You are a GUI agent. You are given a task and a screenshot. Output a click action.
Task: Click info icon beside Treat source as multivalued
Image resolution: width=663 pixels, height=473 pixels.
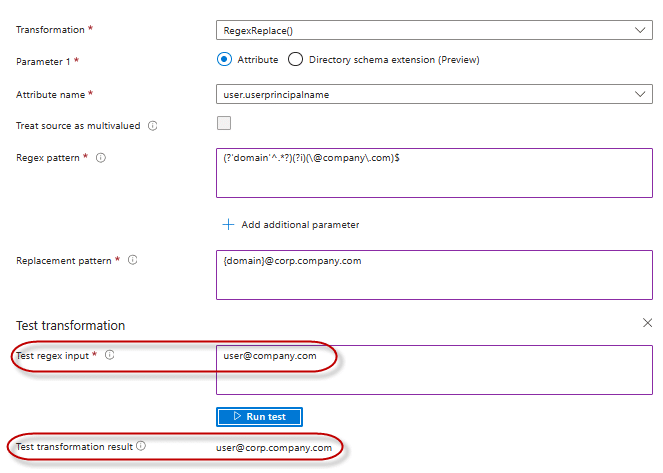(x=153, y=126)
